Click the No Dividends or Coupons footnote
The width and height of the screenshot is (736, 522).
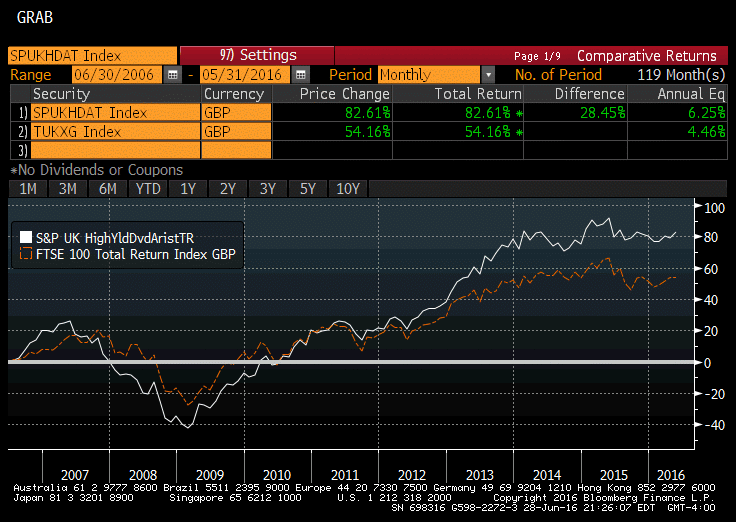click(x=97, y=169)
